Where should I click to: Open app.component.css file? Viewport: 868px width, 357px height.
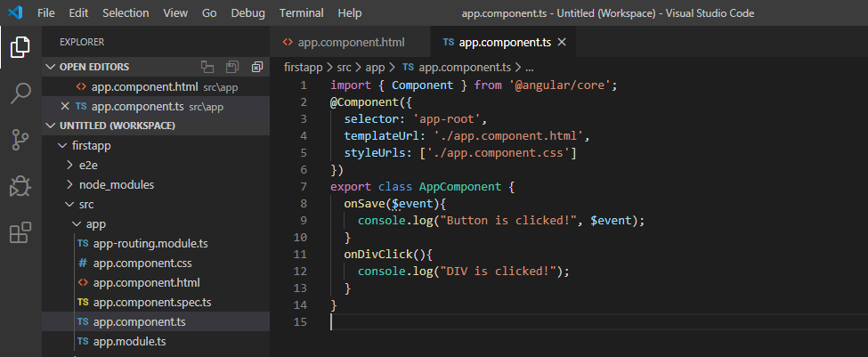point(142,263)
